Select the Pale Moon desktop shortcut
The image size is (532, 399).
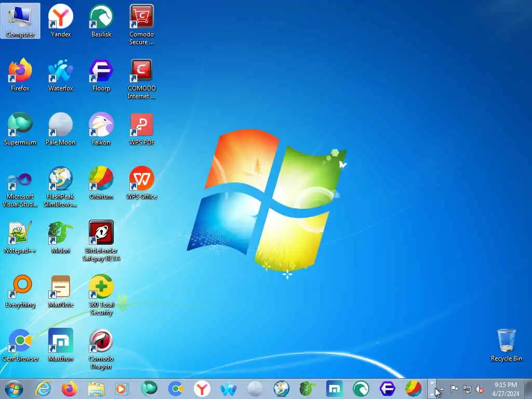coord(61,129)
